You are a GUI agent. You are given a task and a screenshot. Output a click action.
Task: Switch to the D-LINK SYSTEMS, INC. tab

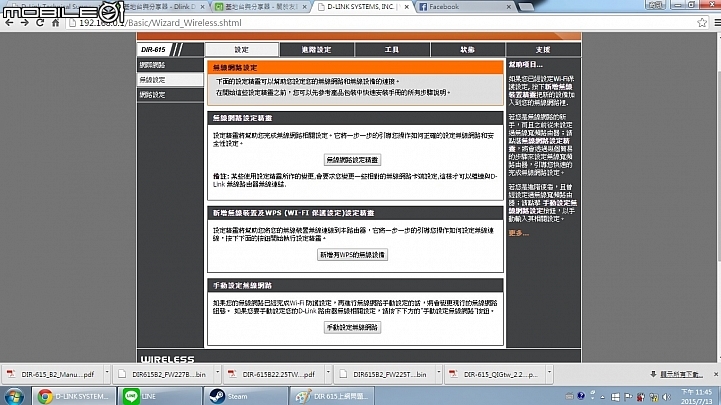[x=363, y=6]
